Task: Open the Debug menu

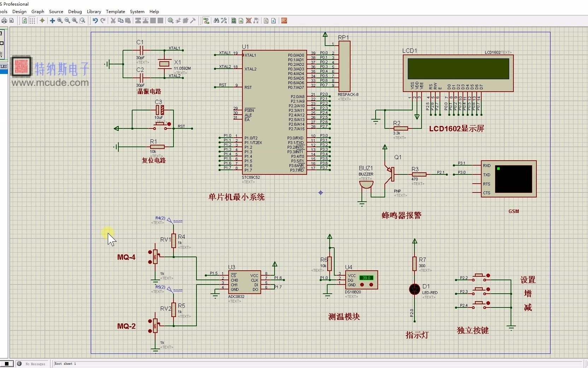Action: [x=75, y=11]
